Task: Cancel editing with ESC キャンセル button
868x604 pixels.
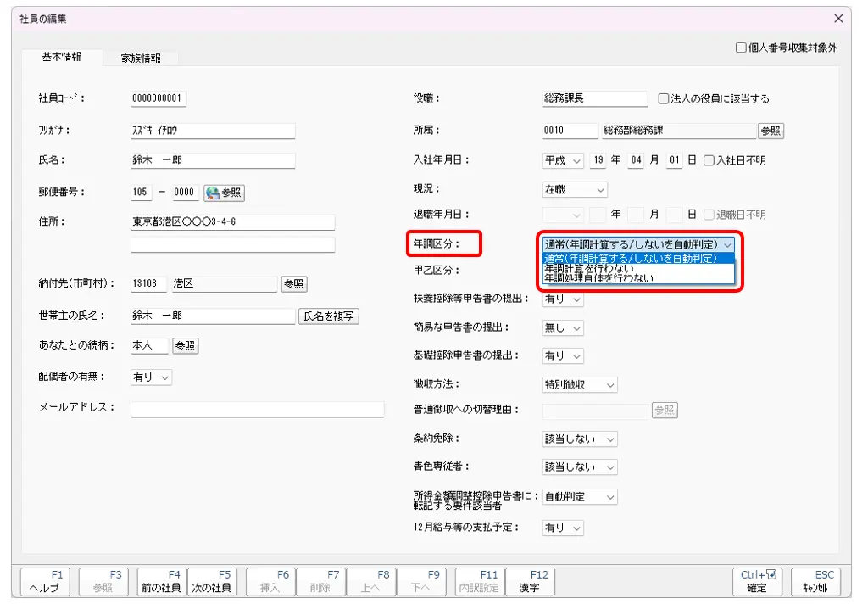Action: pos(815,581)
